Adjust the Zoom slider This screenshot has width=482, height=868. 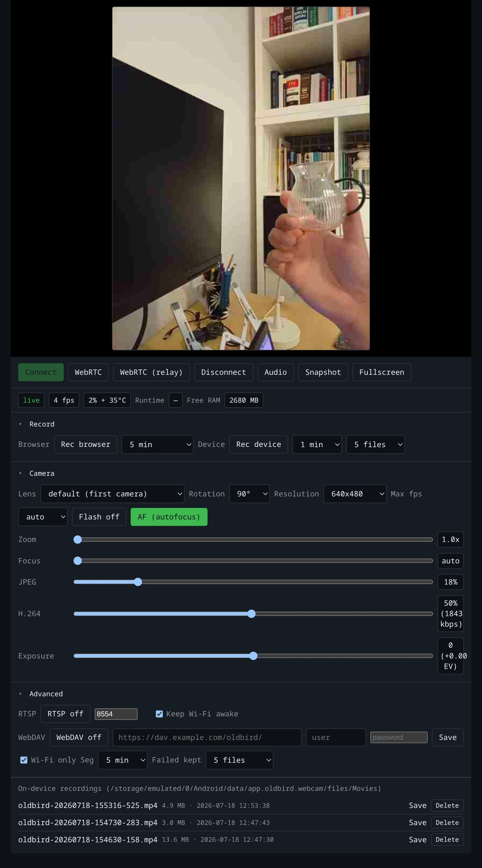(x=253, y=540)
